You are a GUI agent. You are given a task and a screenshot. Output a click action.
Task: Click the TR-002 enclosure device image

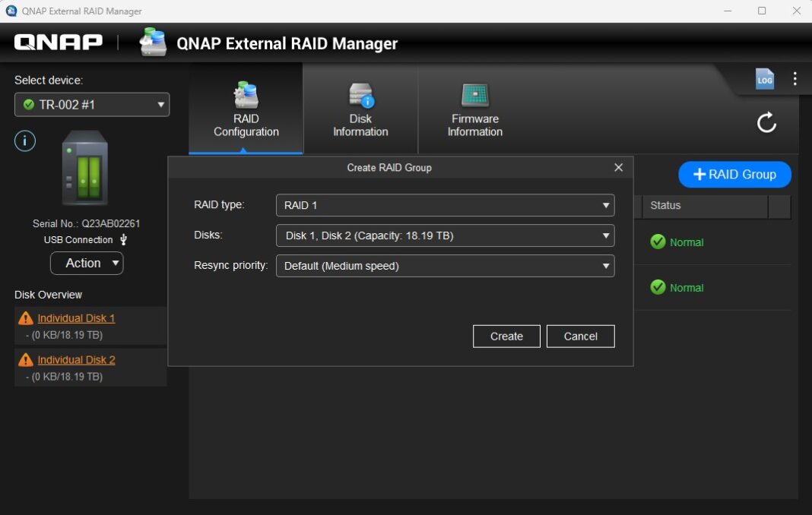click(x=85, y=168)
